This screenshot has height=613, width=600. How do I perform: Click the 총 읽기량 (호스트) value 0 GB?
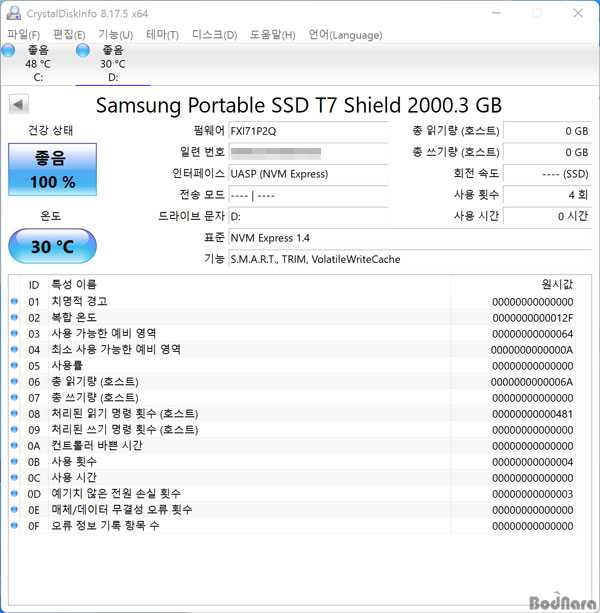(547, 131)
